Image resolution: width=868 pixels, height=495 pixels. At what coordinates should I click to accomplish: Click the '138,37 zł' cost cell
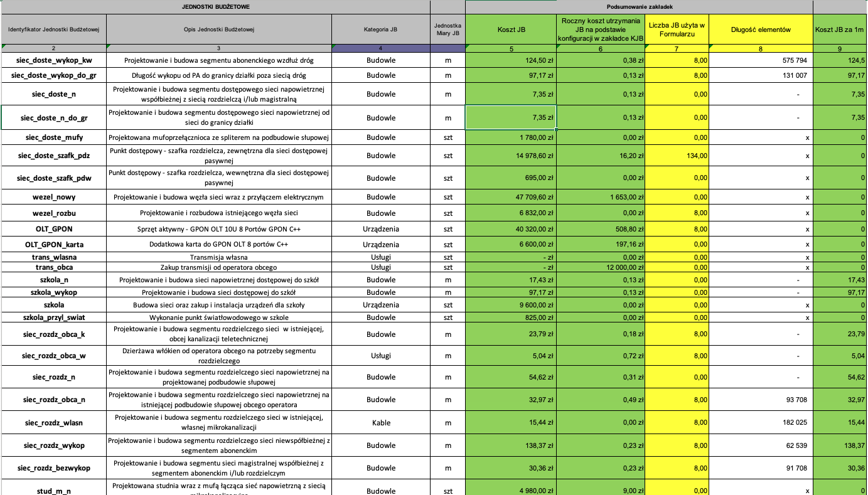(x=511, y=445)
